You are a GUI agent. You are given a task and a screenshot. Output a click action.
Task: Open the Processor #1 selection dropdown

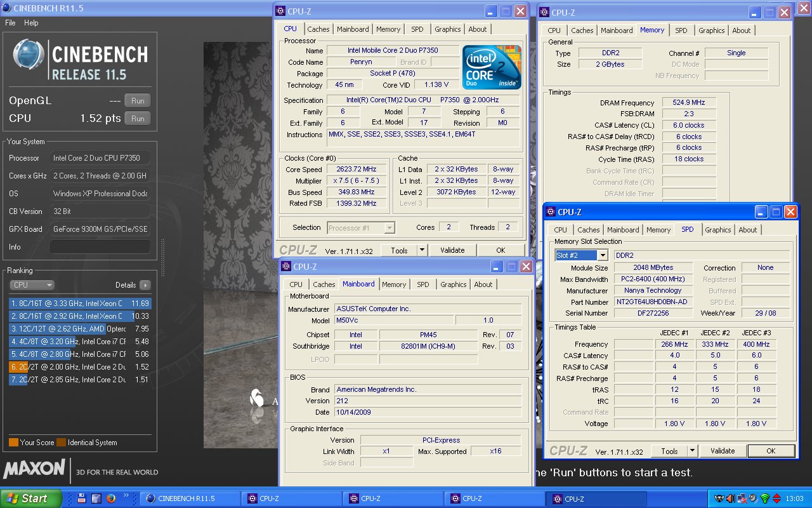click(x=361, y=227)
